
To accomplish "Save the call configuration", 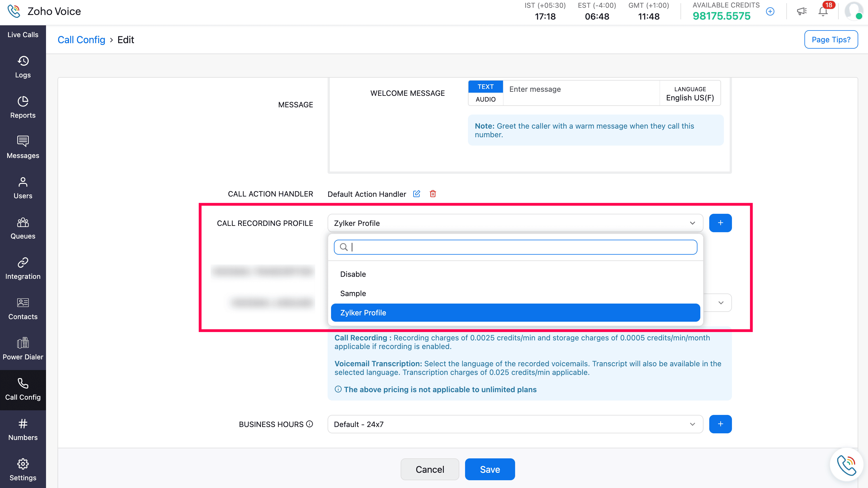I will 490,470.
